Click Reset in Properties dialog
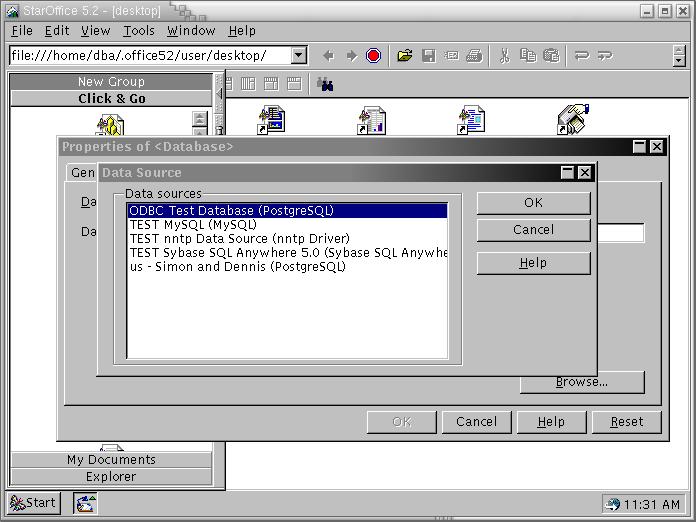The height and width of the screenshot is (522, 696). click(627, 422)
